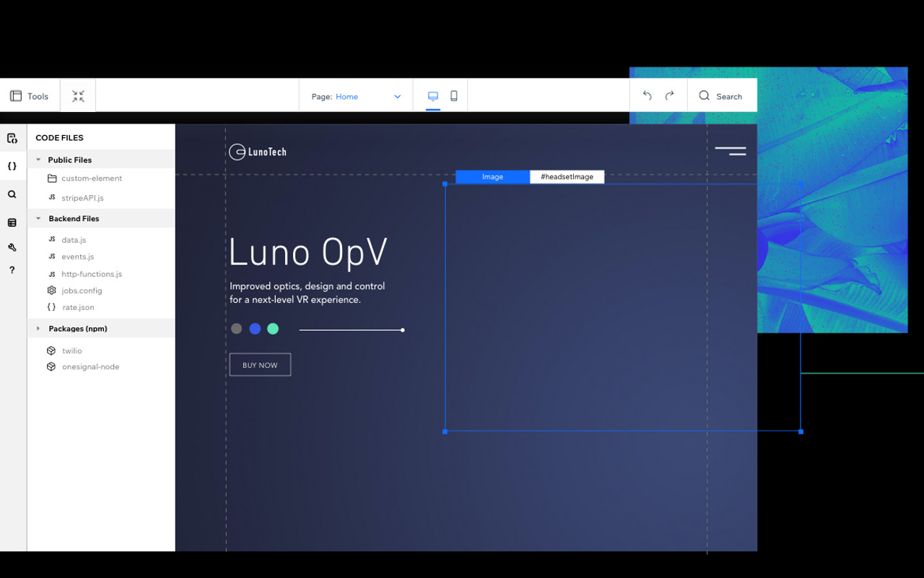Screen dimensions: 924x578
Task: Click the LunoTech logo on the canvas
Action: [258, 152]
